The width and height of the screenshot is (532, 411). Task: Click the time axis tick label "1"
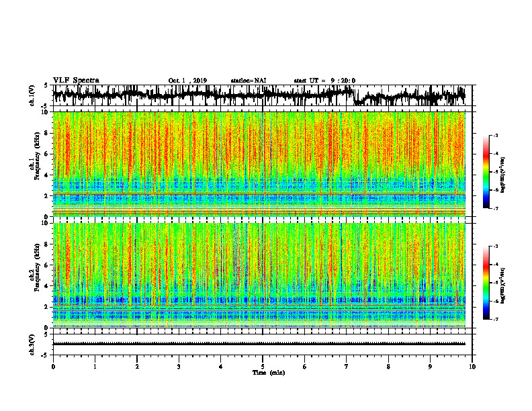(x=95, y=367)
